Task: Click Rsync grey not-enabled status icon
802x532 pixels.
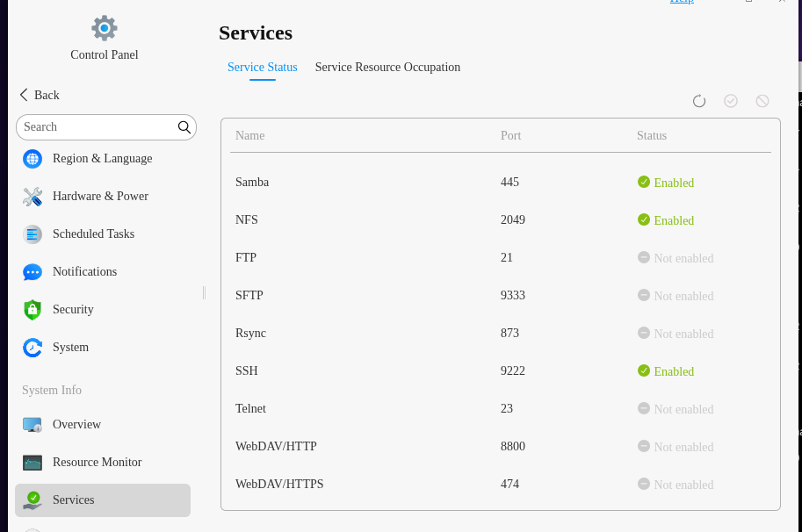Action: click(644, 333)
